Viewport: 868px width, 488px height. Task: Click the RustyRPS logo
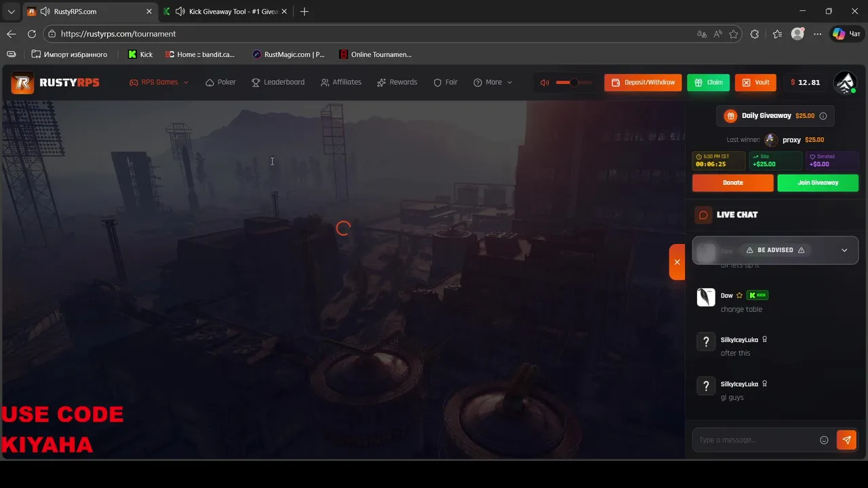pyautogui.click(x=56, y=83)
